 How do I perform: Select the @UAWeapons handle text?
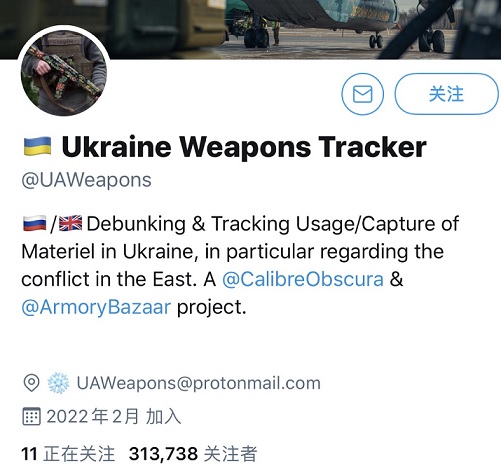click(86, 180)
